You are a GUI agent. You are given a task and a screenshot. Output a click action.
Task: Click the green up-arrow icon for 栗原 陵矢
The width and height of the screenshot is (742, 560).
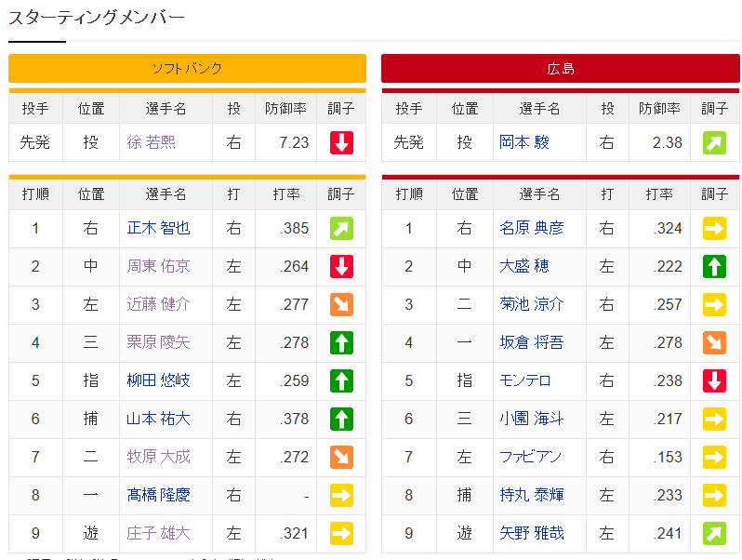pyautogui.click(x=341, y=342)
